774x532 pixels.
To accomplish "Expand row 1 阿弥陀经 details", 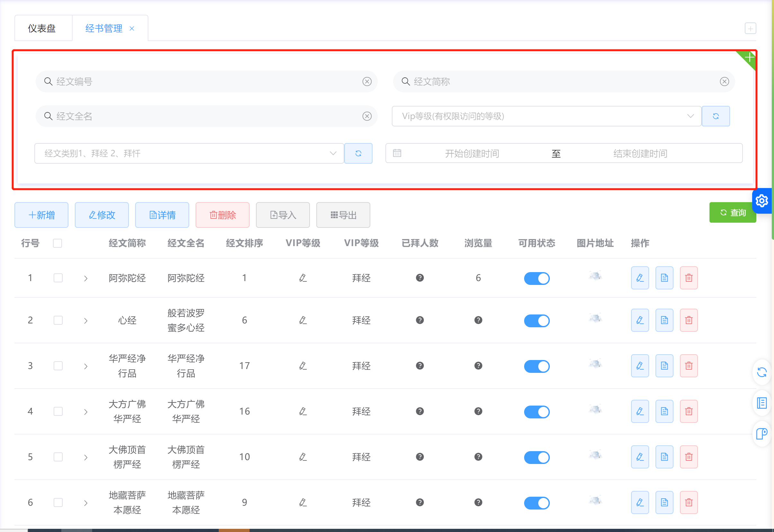I will (x=86, y=278).
